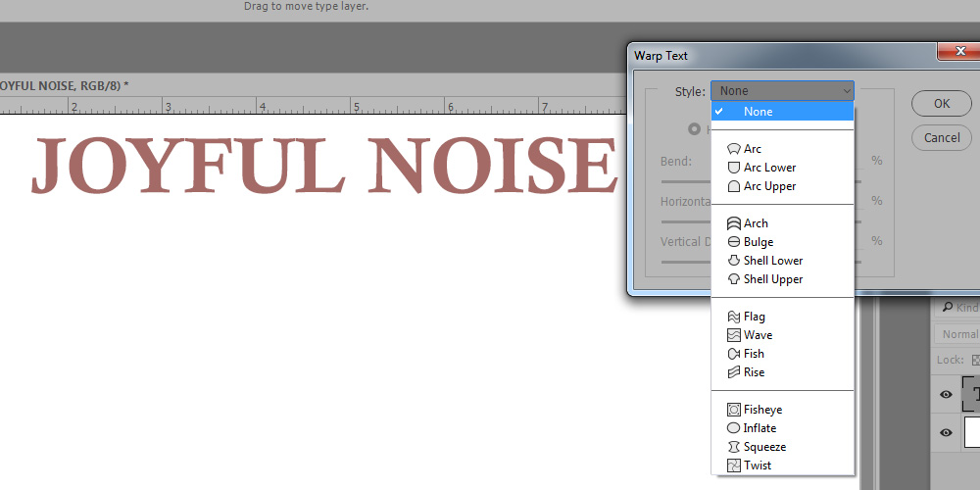Click the type layer thumbnail

click(x=971, y=394)
